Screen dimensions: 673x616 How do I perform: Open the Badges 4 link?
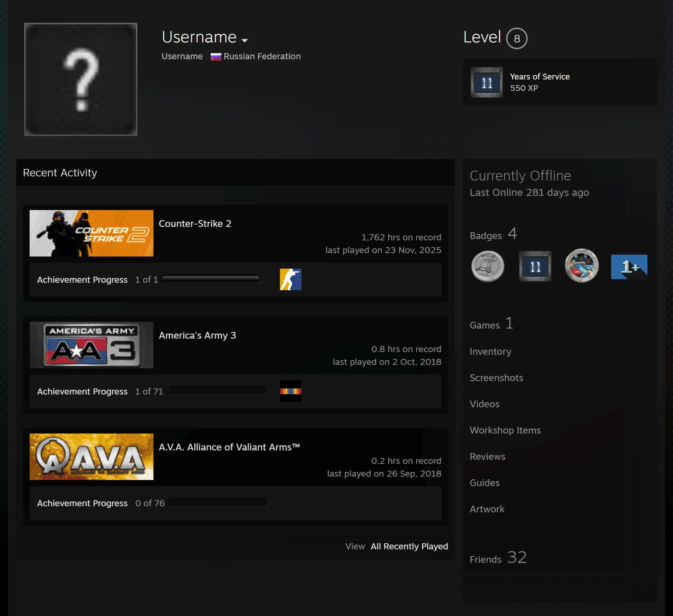coord(493,234)
